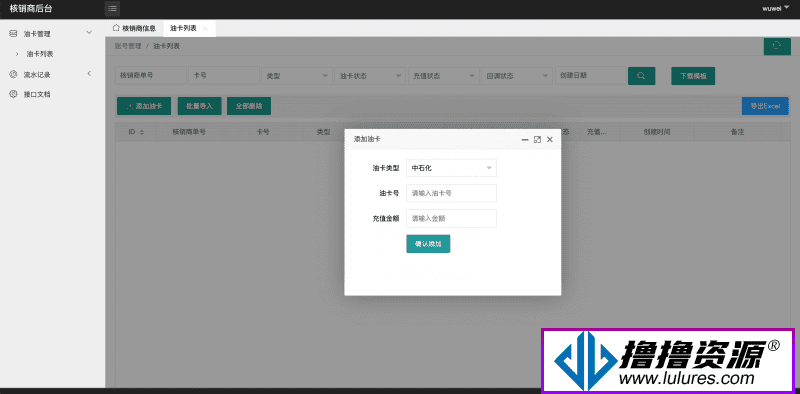800x394 pixels.
Task: Click the home icon on 核销商信息 tab
Action: [116, 28]
